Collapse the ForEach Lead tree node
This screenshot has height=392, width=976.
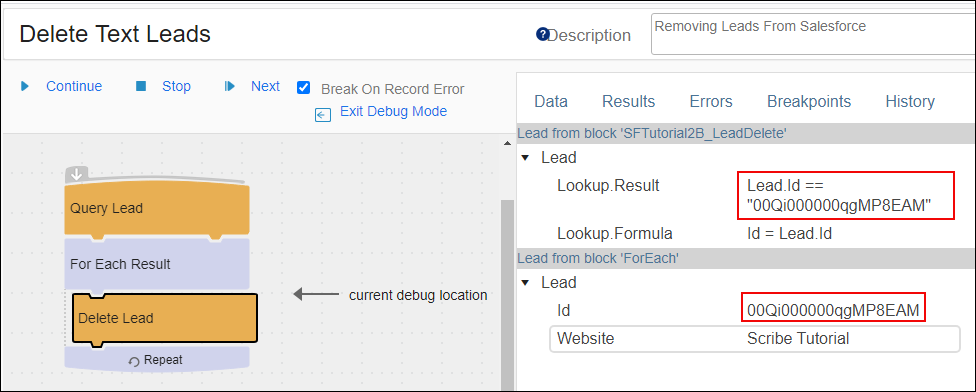525,283
